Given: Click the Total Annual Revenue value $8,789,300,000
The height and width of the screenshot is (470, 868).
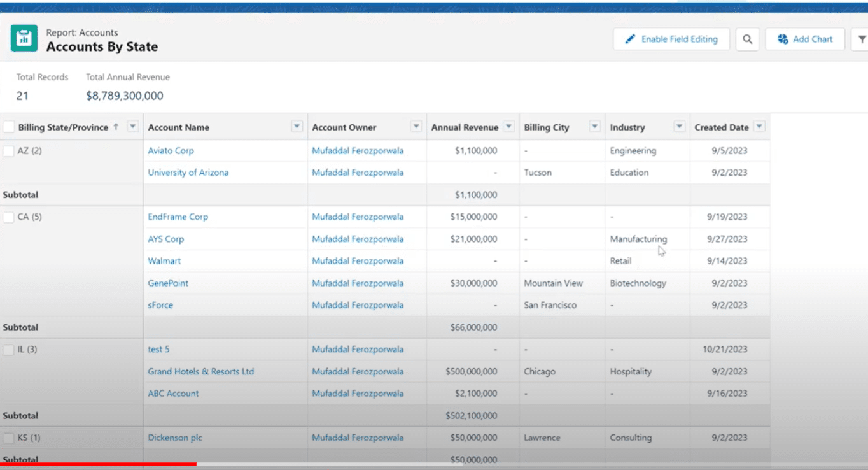Looking at the screenshot, I should click(x=125, y=96).
